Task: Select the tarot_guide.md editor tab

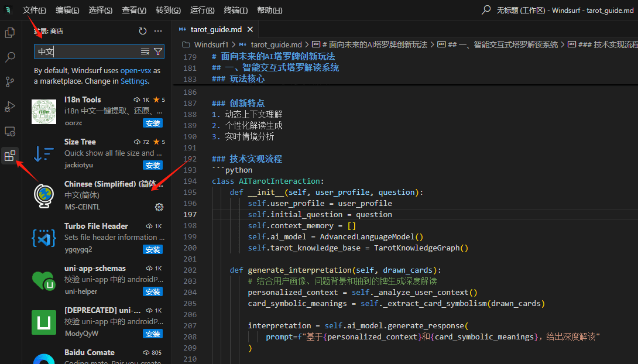Action: click(216, 29)
